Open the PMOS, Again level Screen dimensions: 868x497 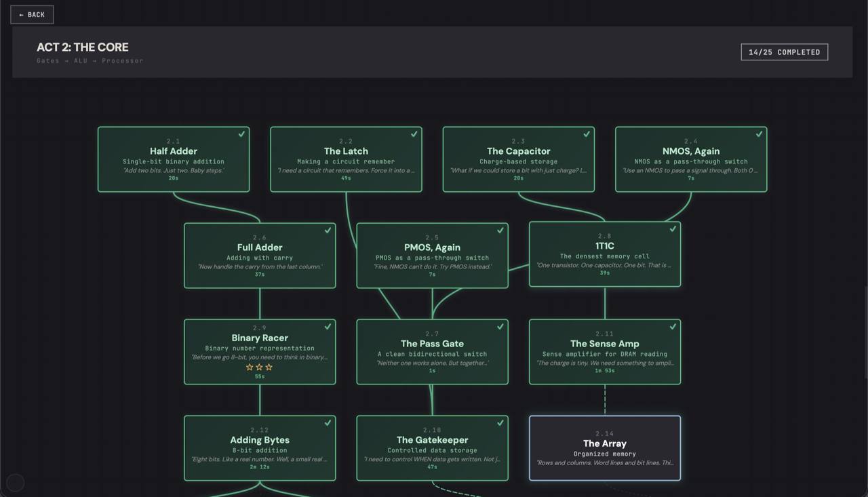click(x=432, y=256)
